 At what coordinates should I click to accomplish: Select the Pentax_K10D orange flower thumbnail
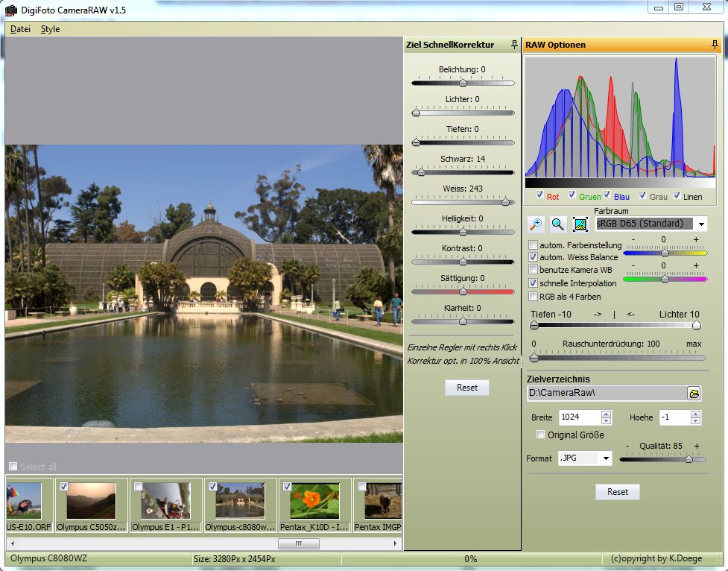pos(314,501)
